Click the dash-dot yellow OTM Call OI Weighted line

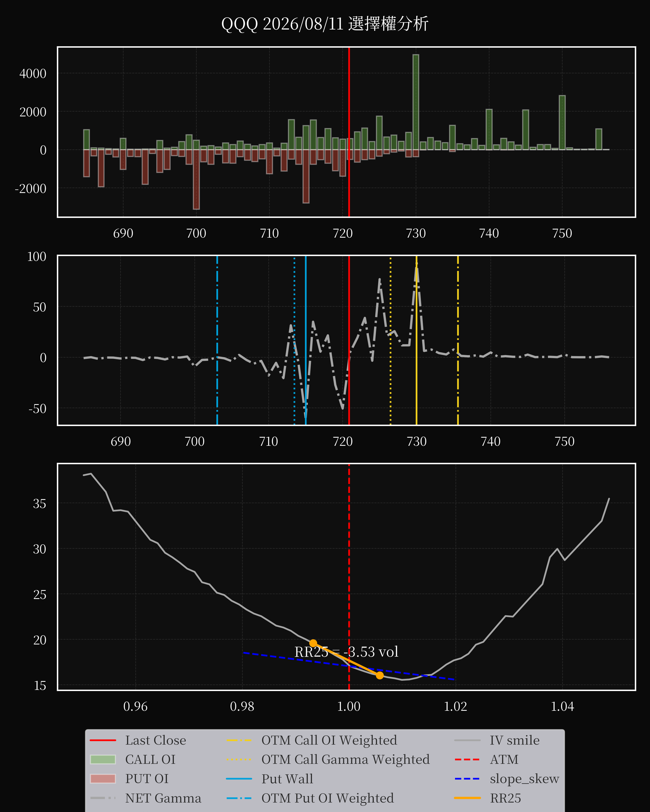click(458, 340)
